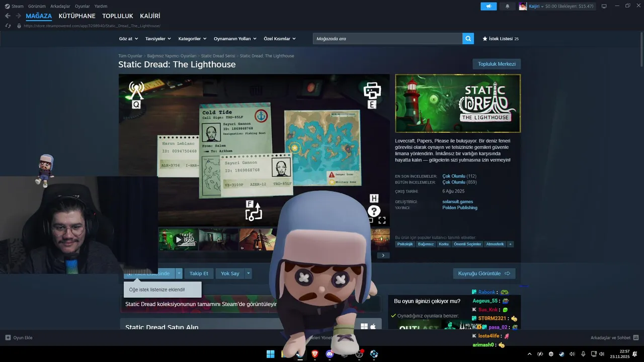Viewport: 644px width, 362px height.
Task: Expand the Tavsiyeler dropdown
Action: pos(158,39)
